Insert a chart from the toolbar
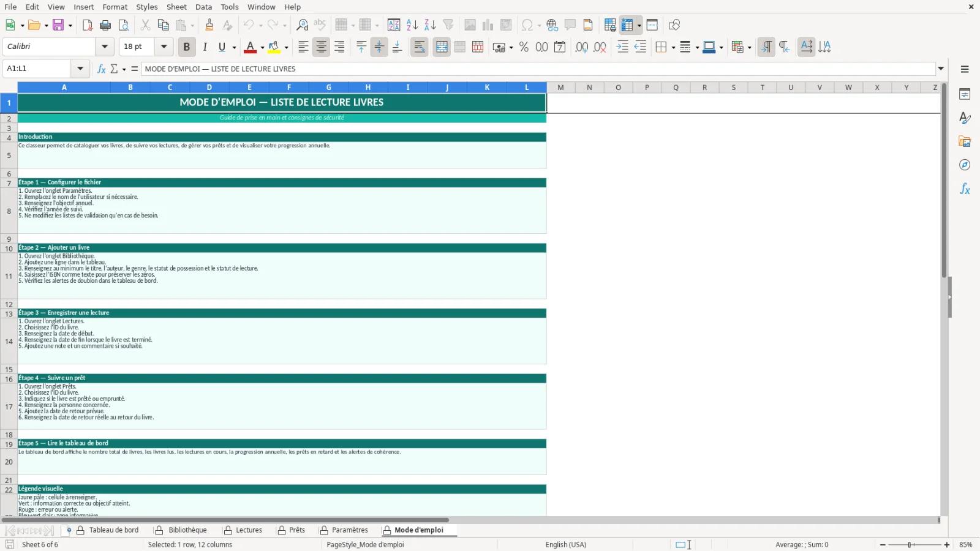This screenshot has height=551, width=980. pyautogui.click(x=488, y=25)
